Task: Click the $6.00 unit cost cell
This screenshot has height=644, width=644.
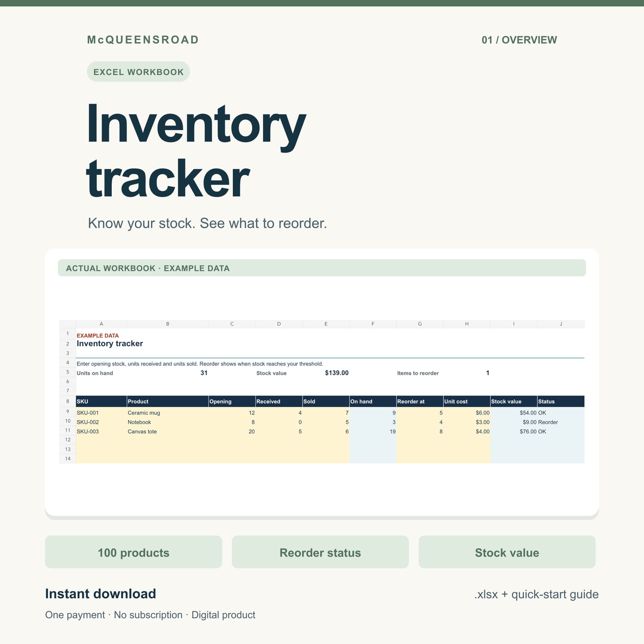Action: point(467,413)
